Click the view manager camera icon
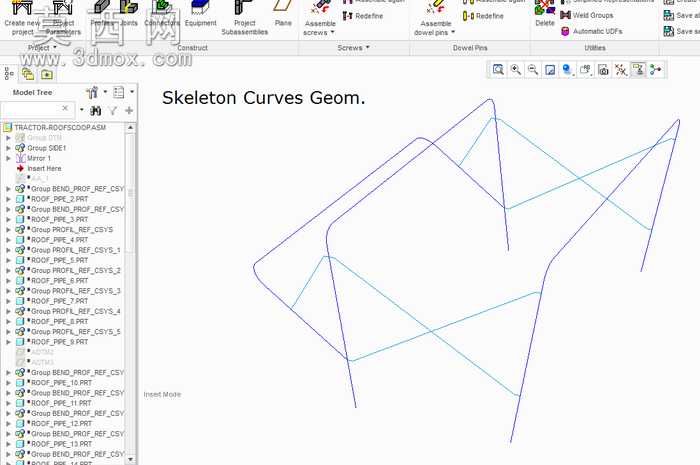 [x=603, y=70]
